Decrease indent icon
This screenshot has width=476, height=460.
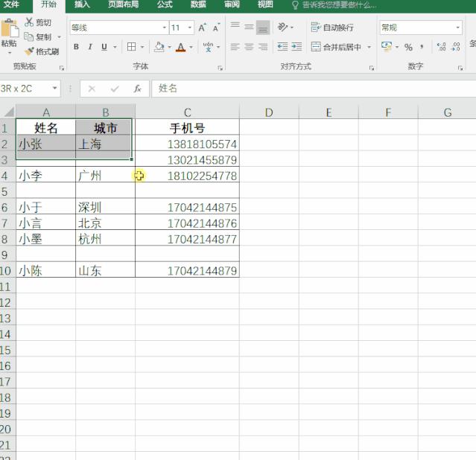(282, 47)
